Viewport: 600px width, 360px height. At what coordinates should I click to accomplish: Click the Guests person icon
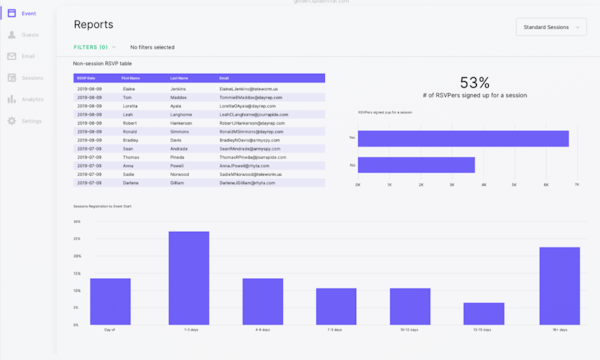point(12,35)
